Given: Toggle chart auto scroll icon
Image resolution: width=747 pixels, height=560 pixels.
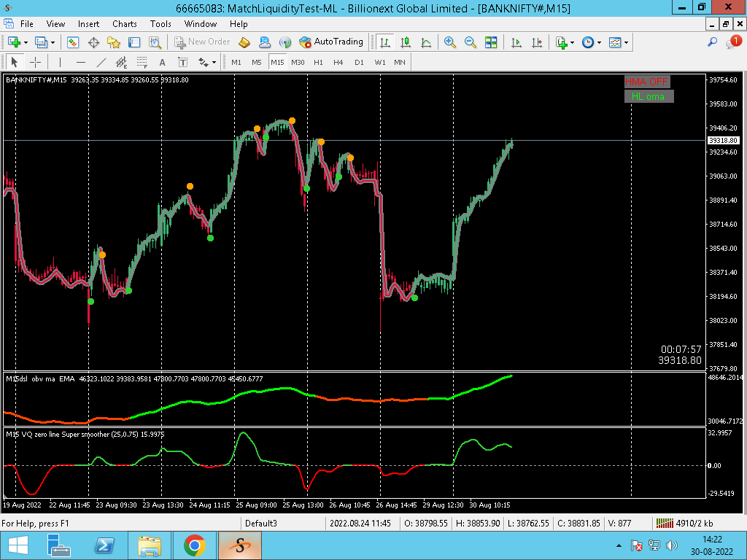Looking at the screenshot, I should (516, 42).
